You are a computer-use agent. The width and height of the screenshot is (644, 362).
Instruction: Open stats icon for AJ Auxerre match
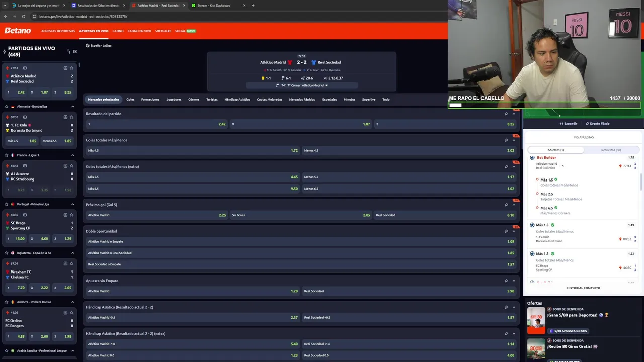(x=65, y=166)
